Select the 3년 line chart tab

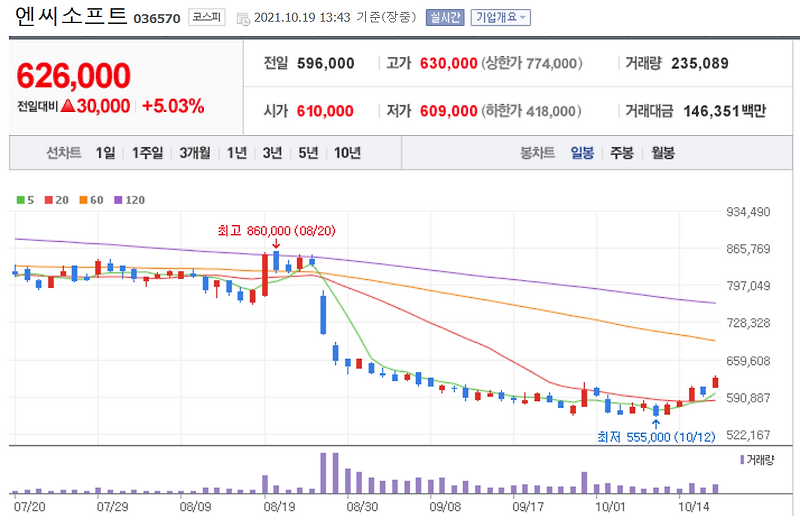pos(272,153)
